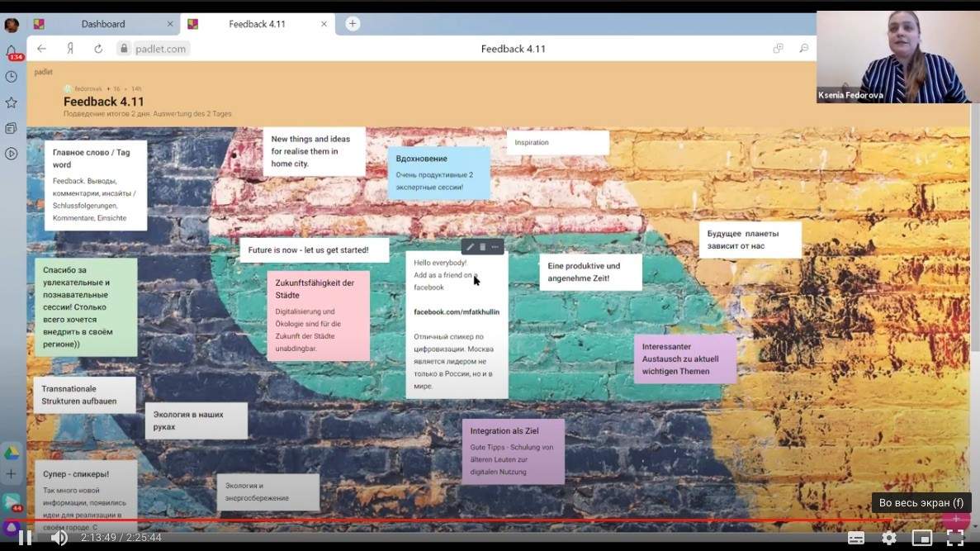Pause the video playback
Viewport: 980px width, 551px height.
click(25, 537)
